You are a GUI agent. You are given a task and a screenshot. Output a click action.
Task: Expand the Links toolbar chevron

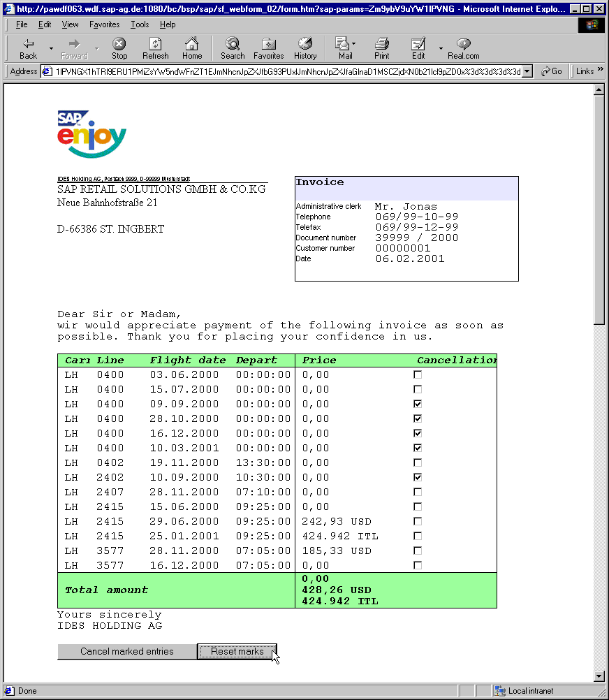(600, 69)
